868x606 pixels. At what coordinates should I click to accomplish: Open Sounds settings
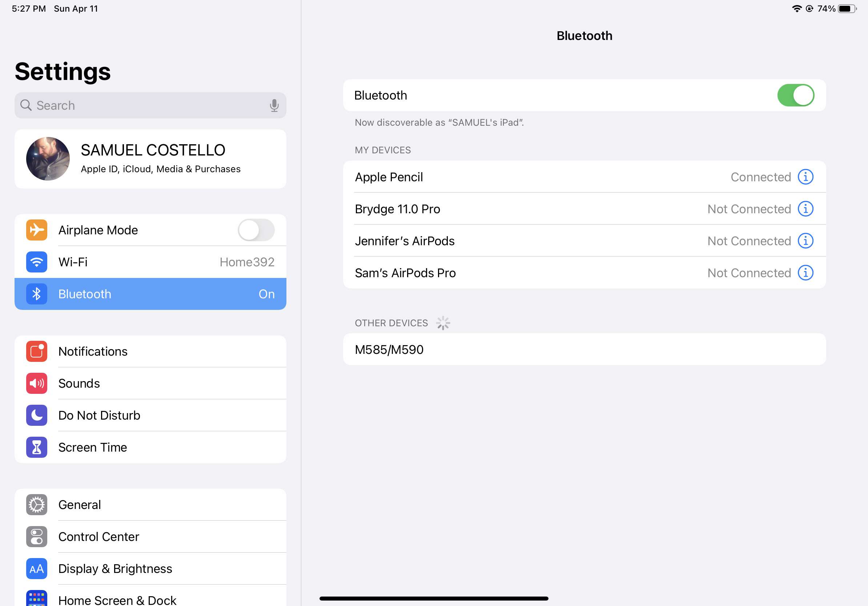(x=150, y=383)
